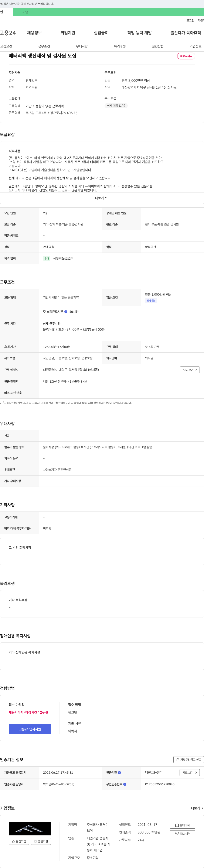This screenshot has height=868, width=204.
Task: Apply with 고용24 입사지원 button
Action: 30,729
